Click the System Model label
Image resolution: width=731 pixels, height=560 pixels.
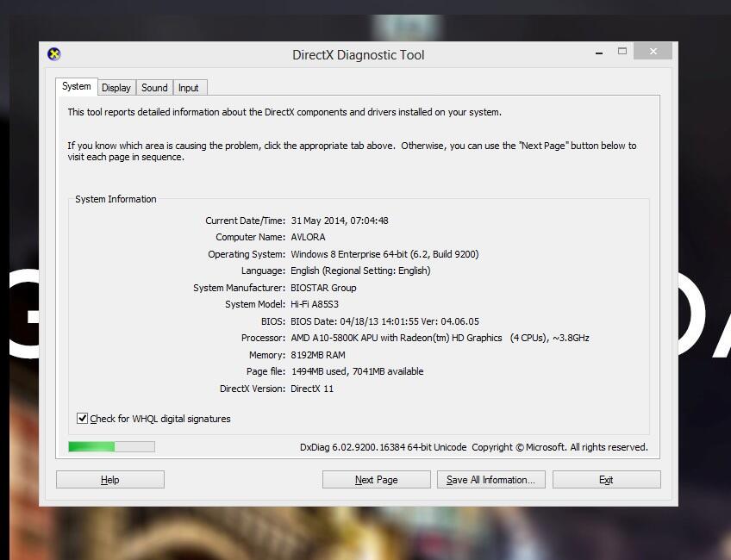[255, 304]
